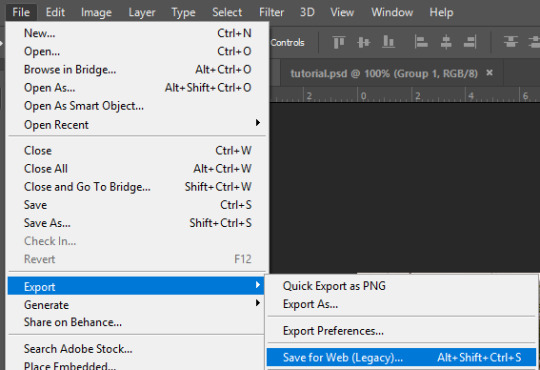Select the Open As... menu item
The width and height of the screenshot is (540, 370).
point(137,88)
